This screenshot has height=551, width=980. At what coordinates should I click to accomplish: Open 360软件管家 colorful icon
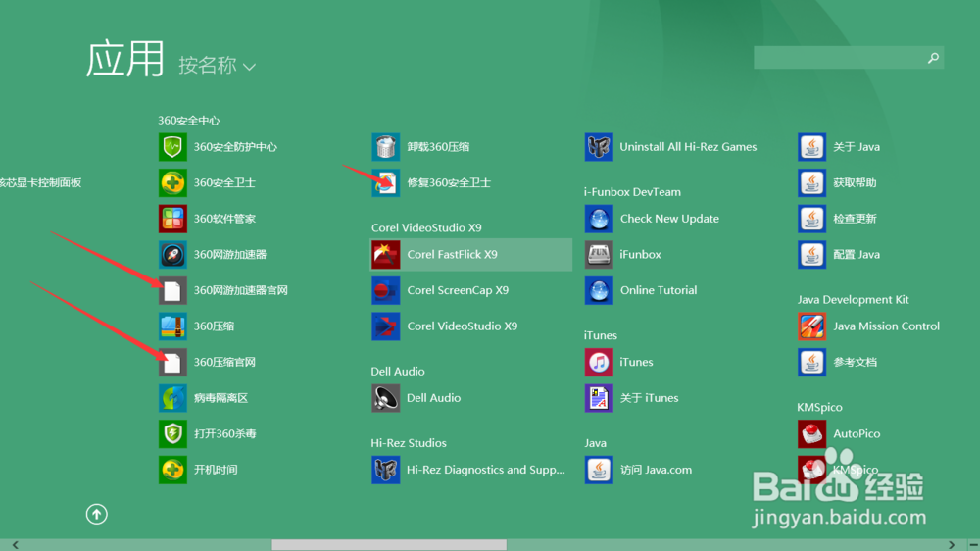(172, 219)
